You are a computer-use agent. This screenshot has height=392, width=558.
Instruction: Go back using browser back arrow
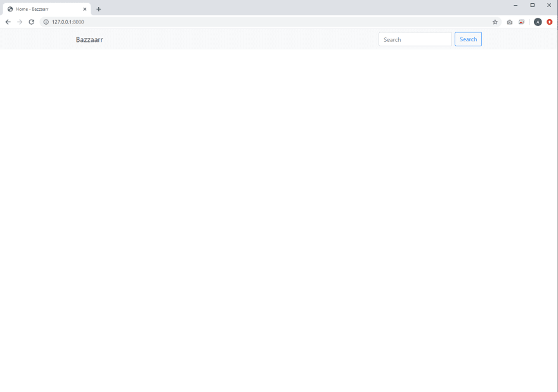click(x=8, y=22)
